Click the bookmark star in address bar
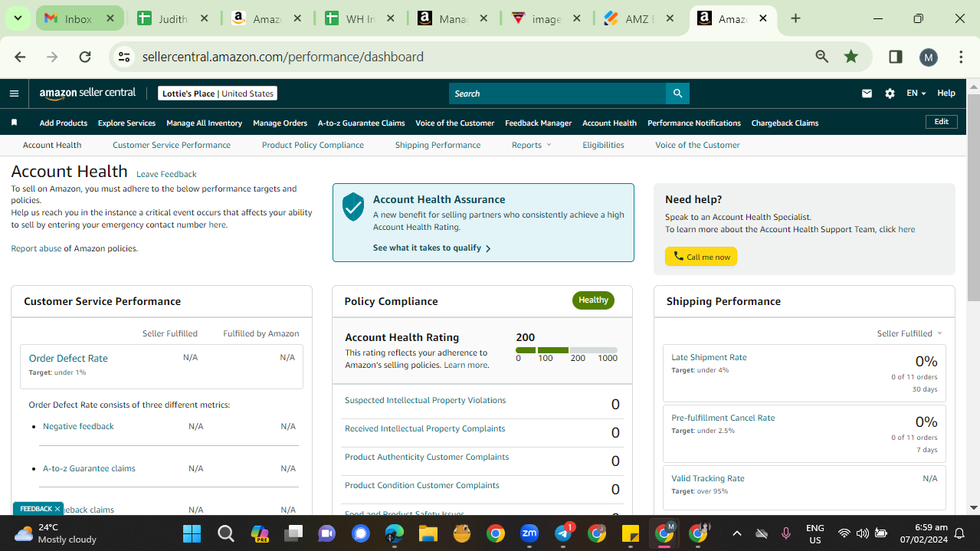This screenshot has height=551, width=980. tap(851, 57)
